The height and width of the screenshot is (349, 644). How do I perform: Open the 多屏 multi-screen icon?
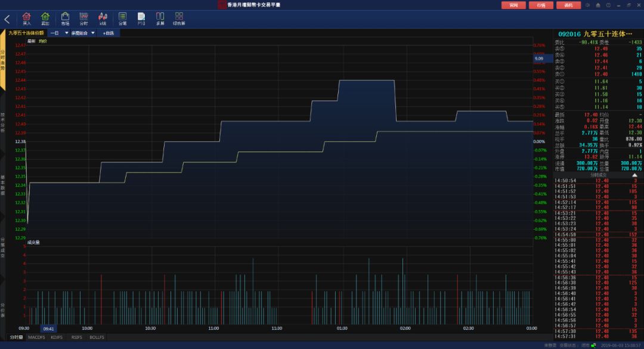tap(160, 18)
